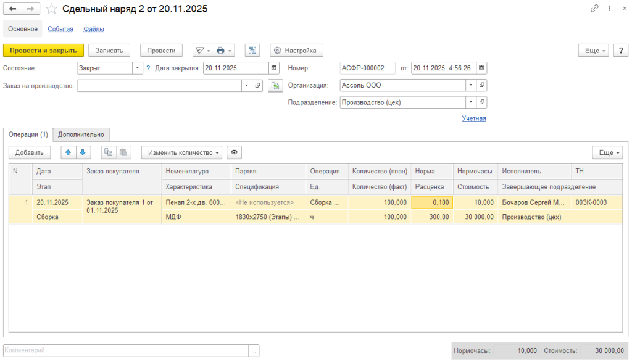Open the Организация dropdown arrow
Viewport: 632px width, 364px height.
tap(472, 86)
